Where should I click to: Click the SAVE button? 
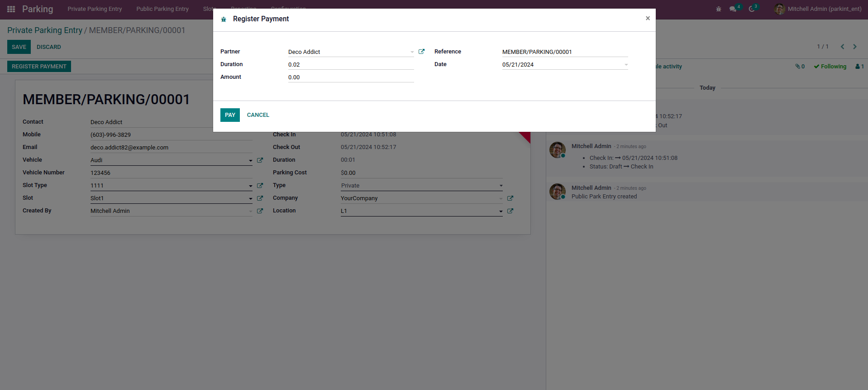pos(19,47)
